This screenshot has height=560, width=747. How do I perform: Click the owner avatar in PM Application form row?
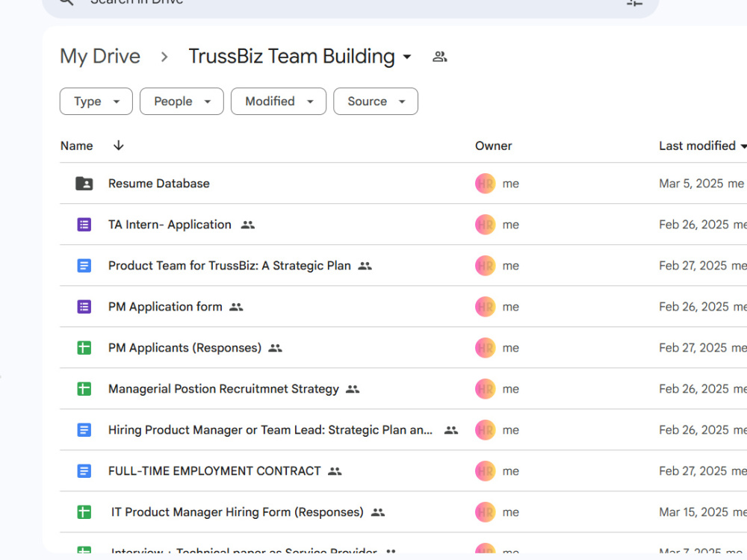tap(485, 307)
